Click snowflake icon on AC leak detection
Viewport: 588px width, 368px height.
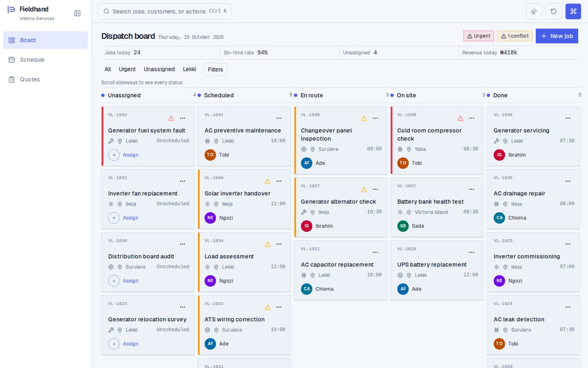[x=497, y=330]
